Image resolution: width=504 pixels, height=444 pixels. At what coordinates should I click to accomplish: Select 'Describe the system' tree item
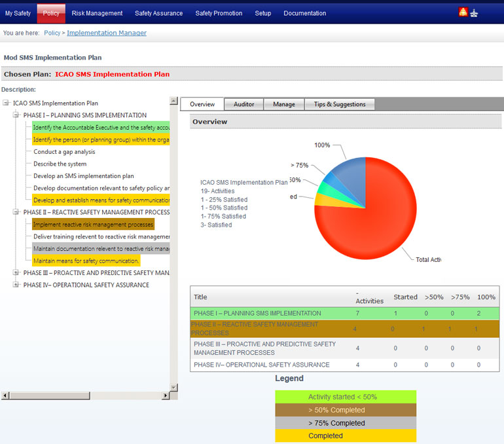(x=60, y=164)
